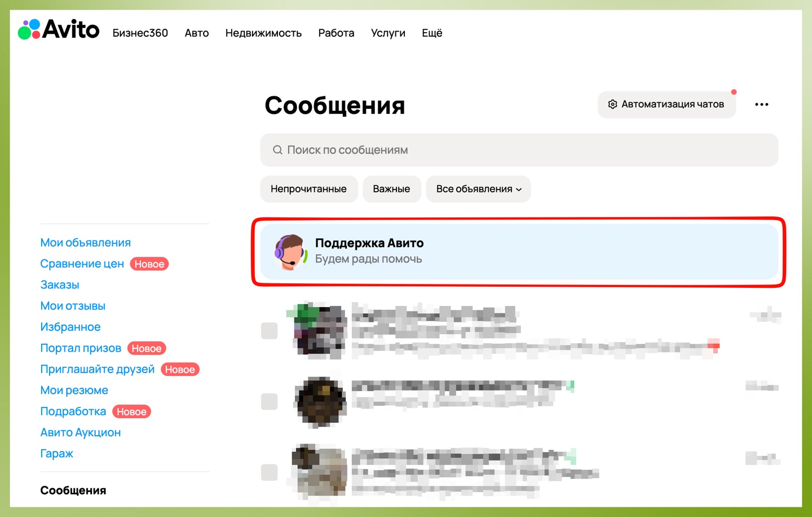Open the chat with the green-cornered blurred avatar

(519, 331)
